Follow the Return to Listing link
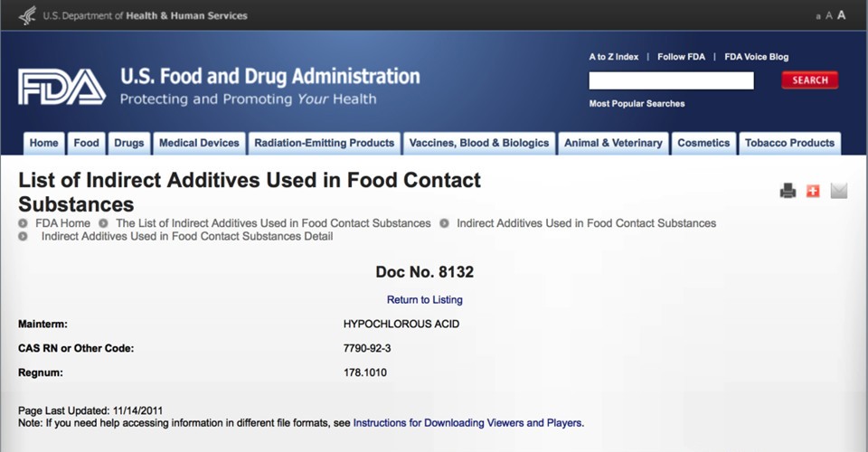The image size is (868, 452). 424,300
